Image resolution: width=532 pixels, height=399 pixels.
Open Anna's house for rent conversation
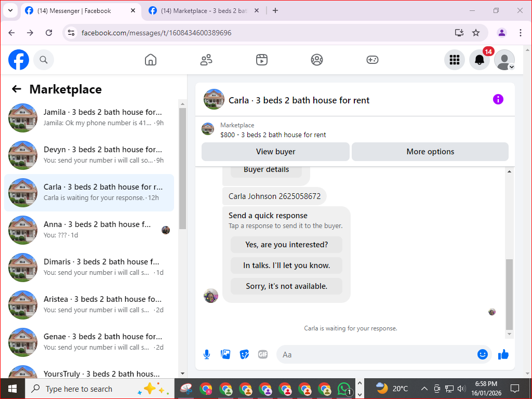tap(89, 230)
